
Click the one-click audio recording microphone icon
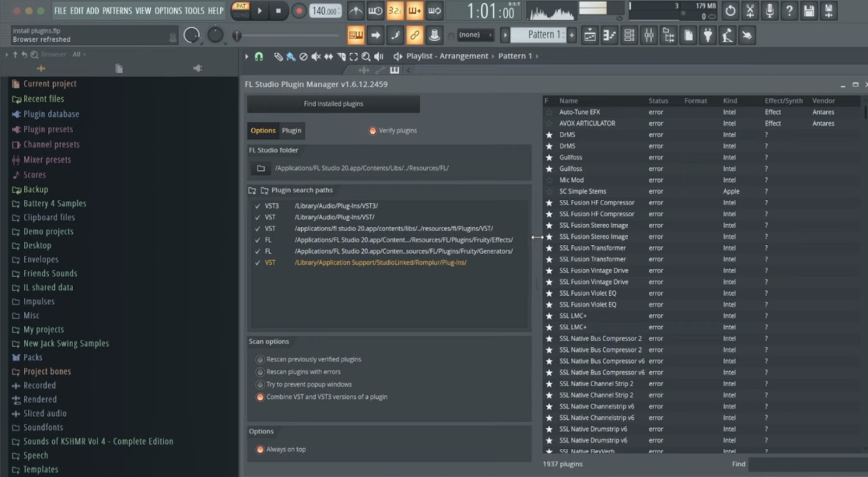pyautogui.click(x=769, y=10)
